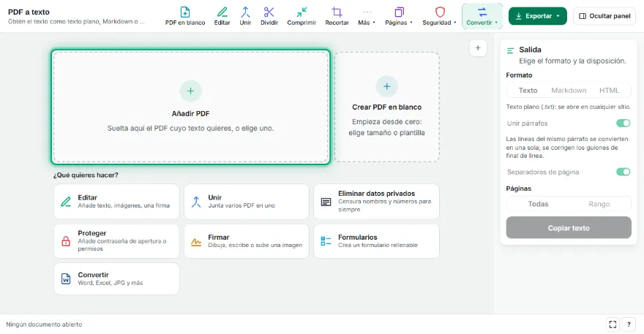The width and height of the screenshot is (644, 334).
Task: Toggle the Separadores de página switch
Action: (623, 172)
